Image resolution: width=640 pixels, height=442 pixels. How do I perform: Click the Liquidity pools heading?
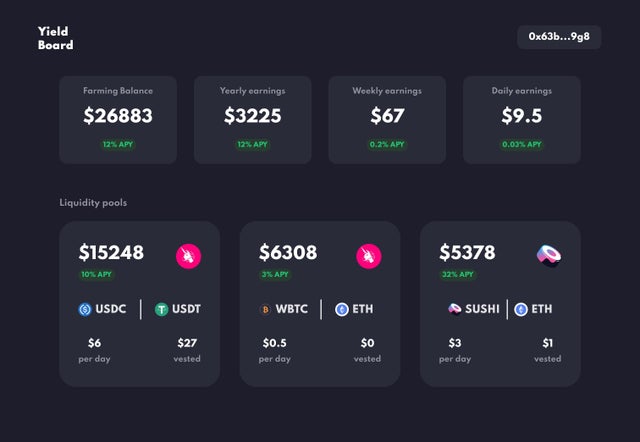pyautogui.click(x=93, y=203)
